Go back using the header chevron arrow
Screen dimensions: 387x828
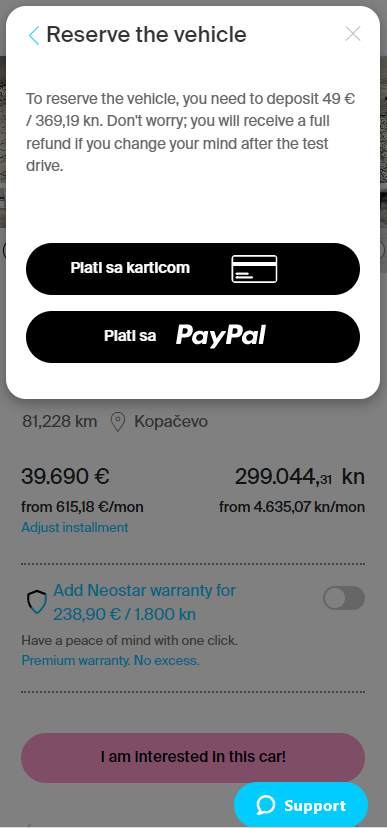34,35
